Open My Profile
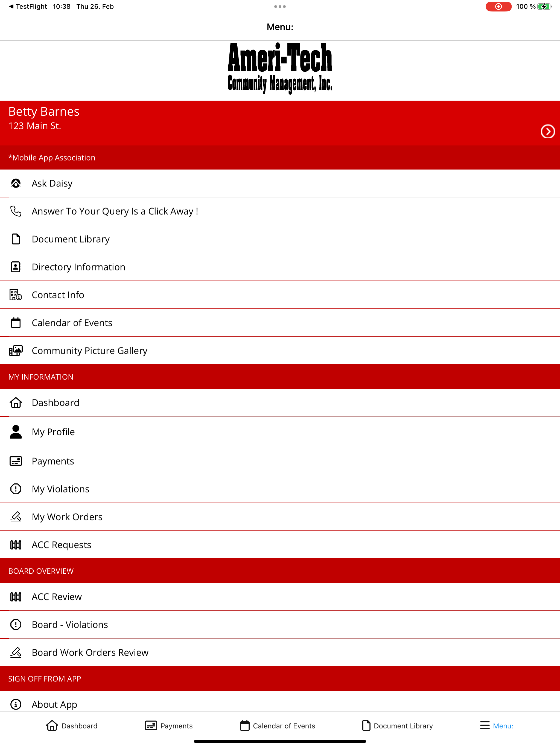 pyautogui.click(x=280, y=431)
